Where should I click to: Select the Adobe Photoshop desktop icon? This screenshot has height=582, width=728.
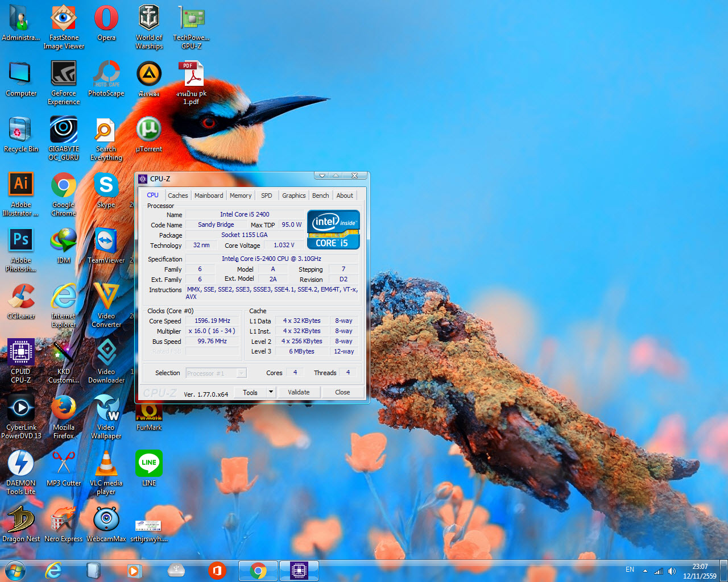pos(21,250)
